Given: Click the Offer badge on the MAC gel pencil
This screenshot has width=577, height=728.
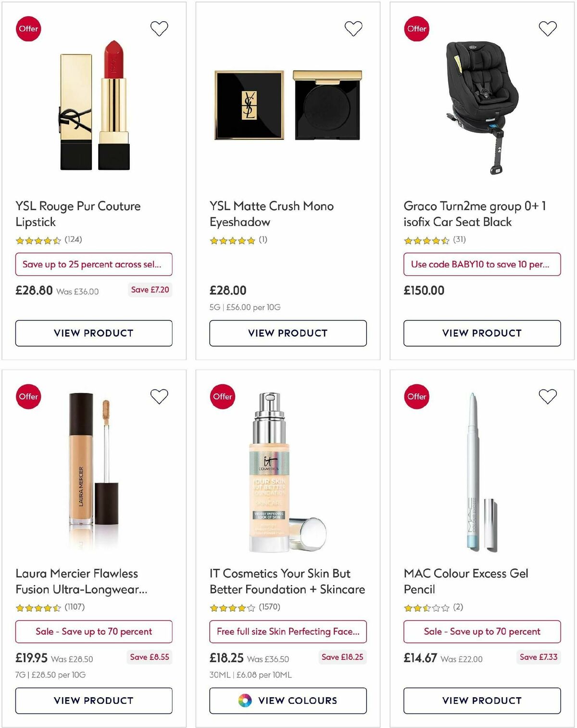Looking at the screenshot, I should tap(416, 396).
